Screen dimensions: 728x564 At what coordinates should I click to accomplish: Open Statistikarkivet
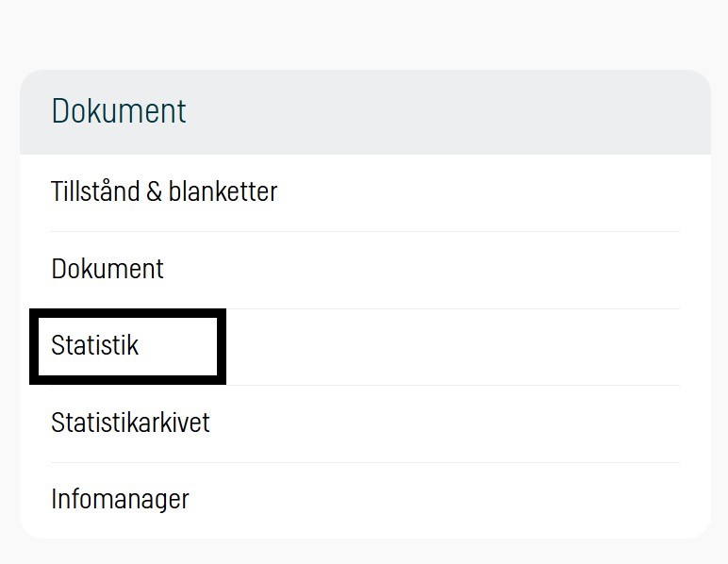[130, 423]
